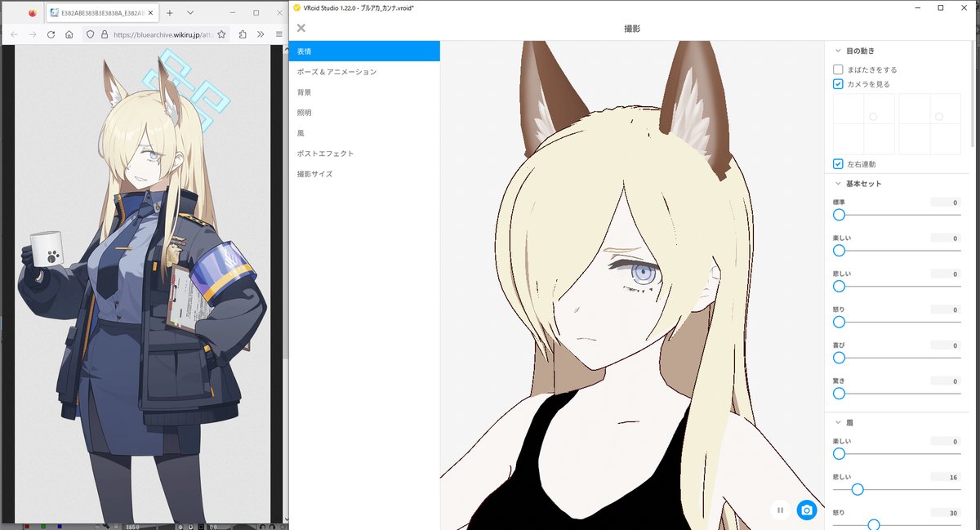Click the 眉 悲しい value field showing 16

pyautogui.click(x=946, y=477)
